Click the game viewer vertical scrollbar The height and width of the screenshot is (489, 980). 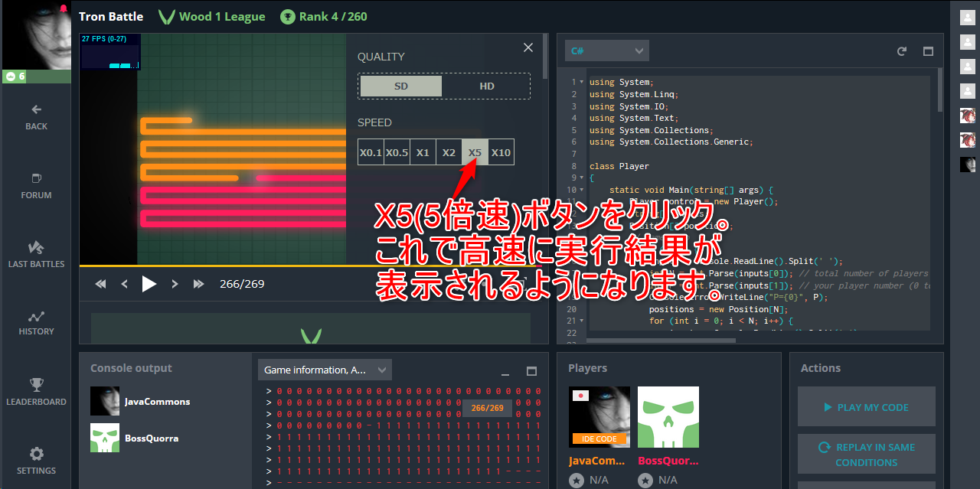[545, 56]
